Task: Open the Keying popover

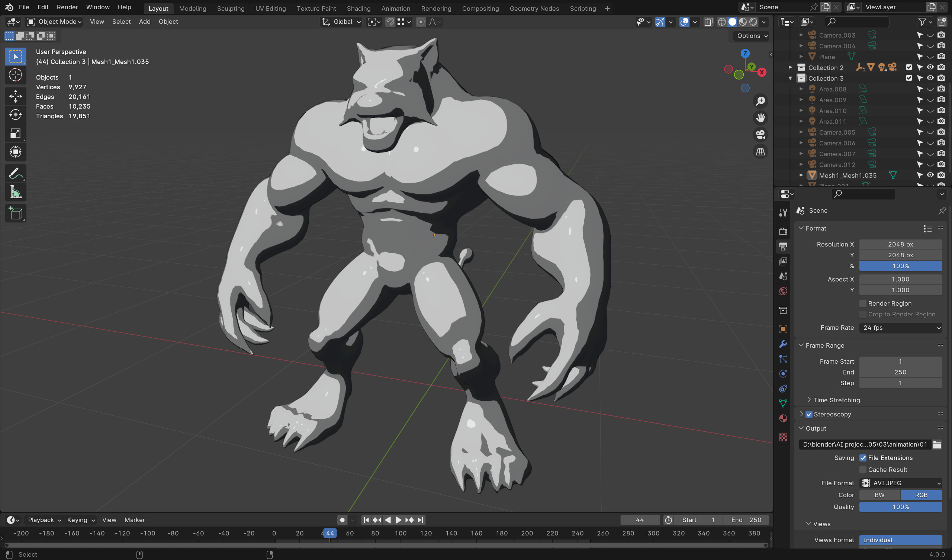Action: (80, 520)
